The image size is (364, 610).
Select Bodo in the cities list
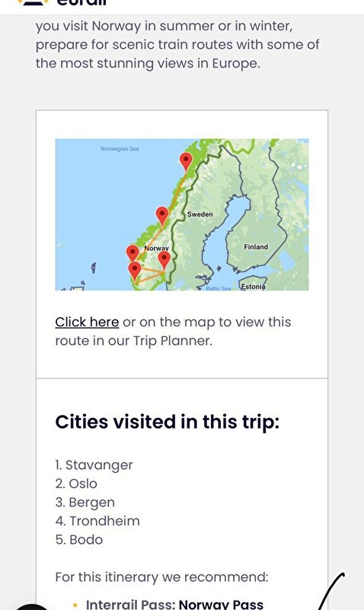[79, 540]
